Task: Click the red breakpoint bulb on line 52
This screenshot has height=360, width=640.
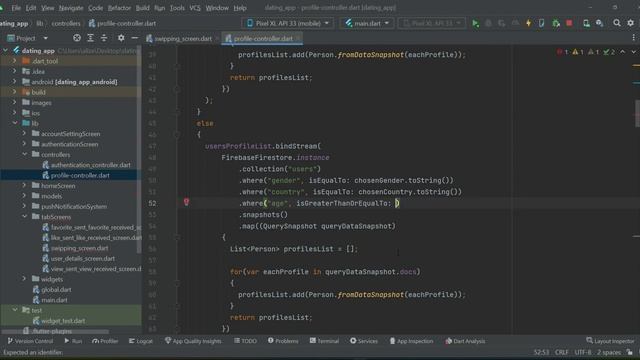Action: click(186, 202)
